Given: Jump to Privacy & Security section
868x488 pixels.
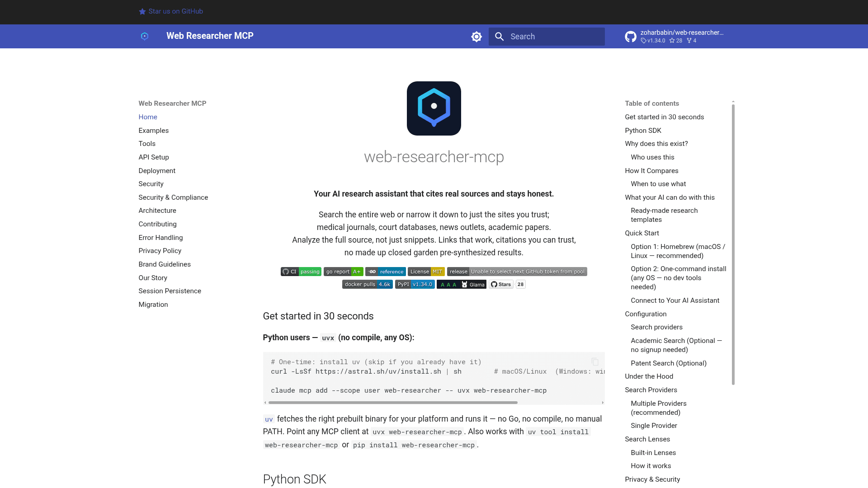Looking at the screenshot, I should click(652, 479).
